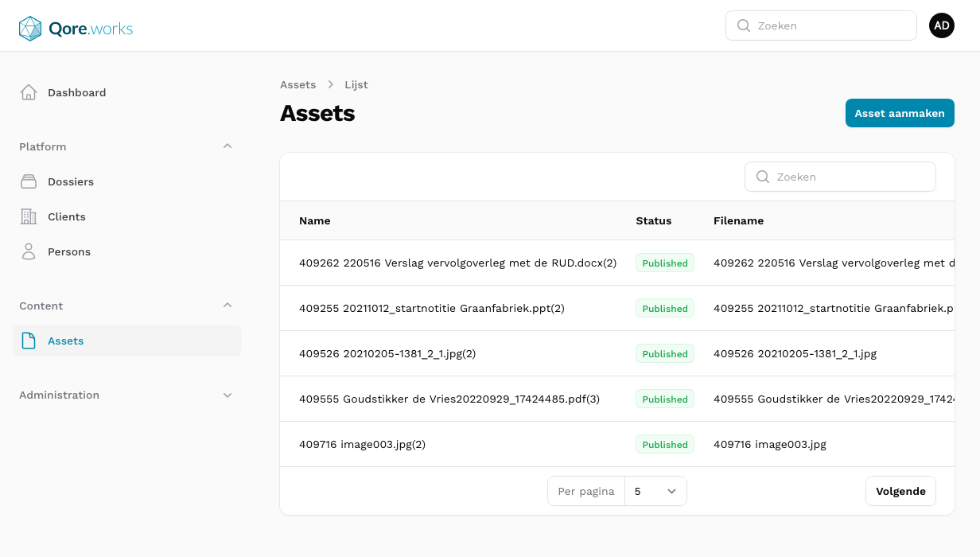Click the Dossiers briefcase icon

click(x=28, y=181)
